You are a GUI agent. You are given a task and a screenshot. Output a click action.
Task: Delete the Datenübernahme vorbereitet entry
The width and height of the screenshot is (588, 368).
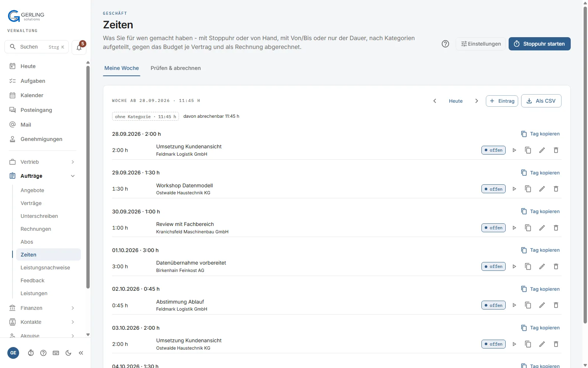[x=556, y=266]
